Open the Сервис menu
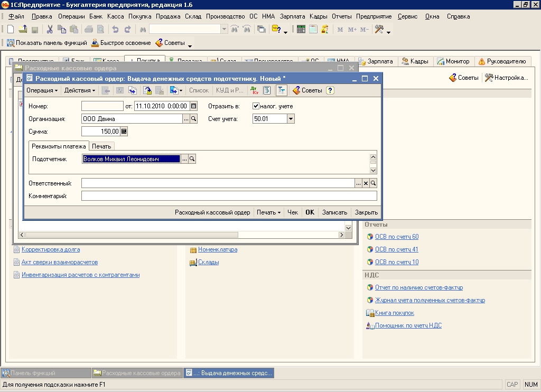The image size is (541, 392). pyautogui.click(x=407, y=16)
